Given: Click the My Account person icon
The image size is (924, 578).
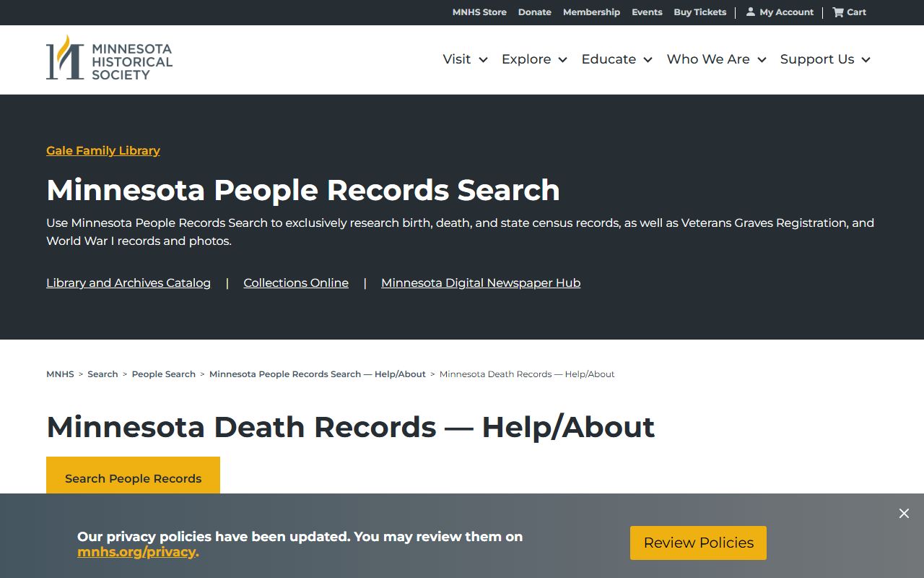Looking at the screenshot, I should (x=751, y=12).
